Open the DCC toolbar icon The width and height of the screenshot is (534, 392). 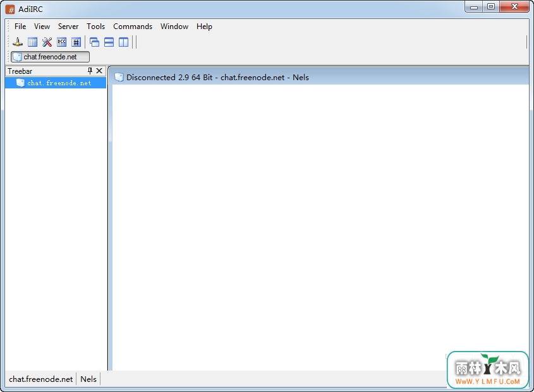pyautogui.click(x=62, y=42)
